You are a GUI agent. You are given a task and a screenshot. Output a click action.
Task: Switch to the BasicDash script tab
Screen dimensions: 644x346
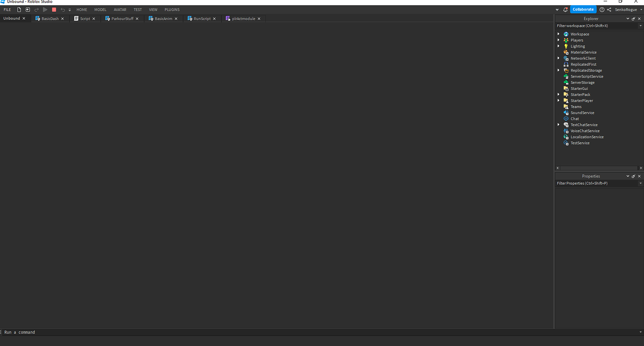point(50,19)
